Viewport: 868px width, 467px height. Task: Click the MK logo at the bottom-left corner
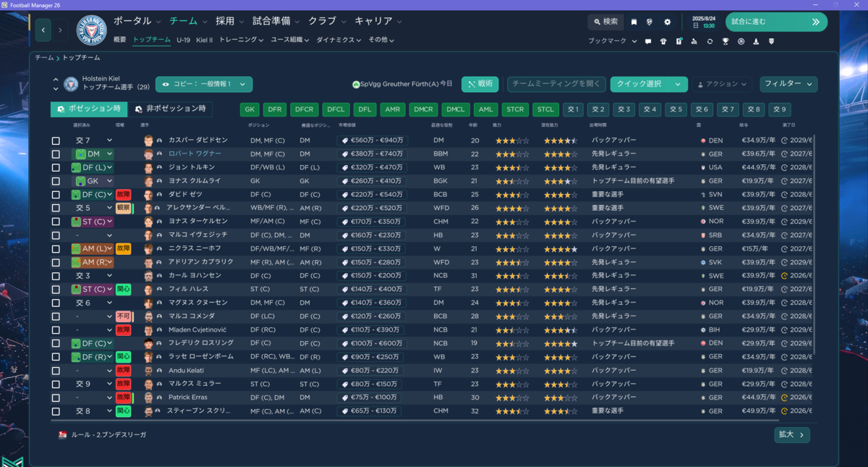[x=12, y=461]
